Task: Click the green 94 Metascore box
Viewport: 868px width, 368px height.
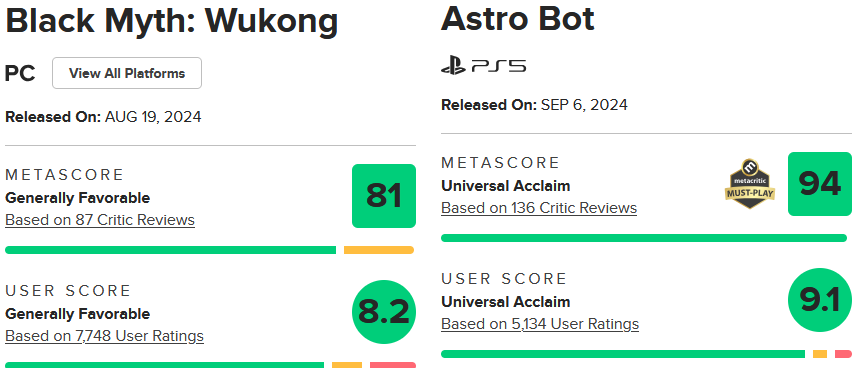Action: (x=820, y=184)
